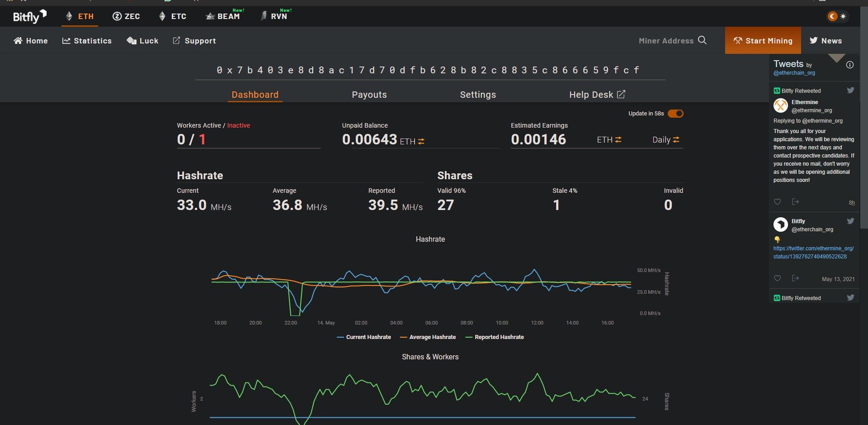Click the 36.8 MH/s average hashrate

pos(300,205)
